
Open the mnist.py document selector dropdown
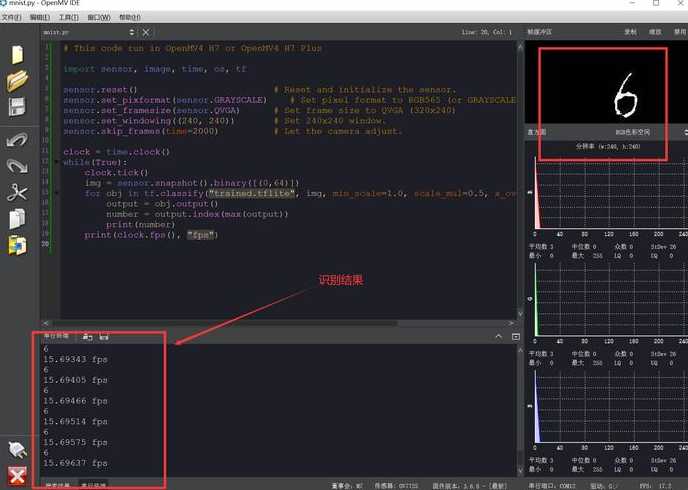(132, 32)
